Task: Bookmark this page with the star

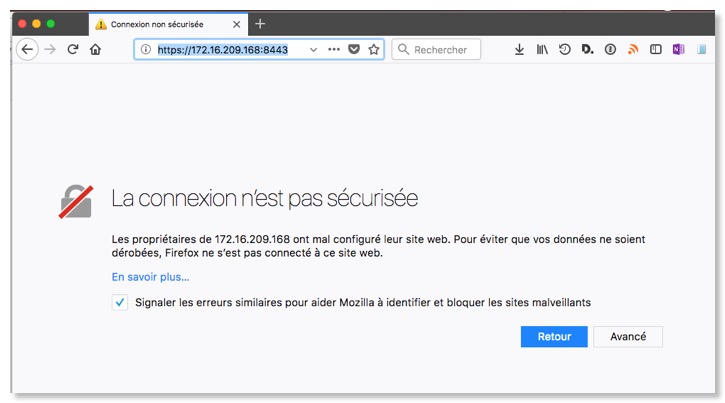Action: (x=374, y=49)
